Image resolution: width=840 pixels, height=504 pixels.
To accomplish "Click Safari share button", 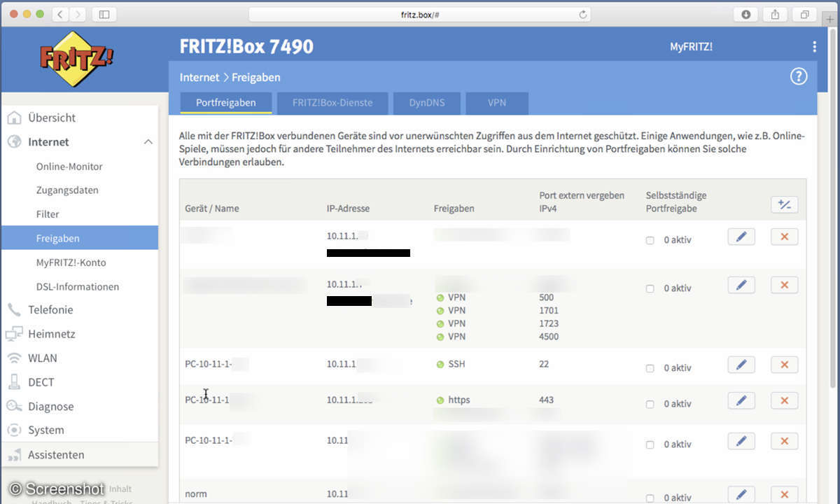I will tap(776, 14).
